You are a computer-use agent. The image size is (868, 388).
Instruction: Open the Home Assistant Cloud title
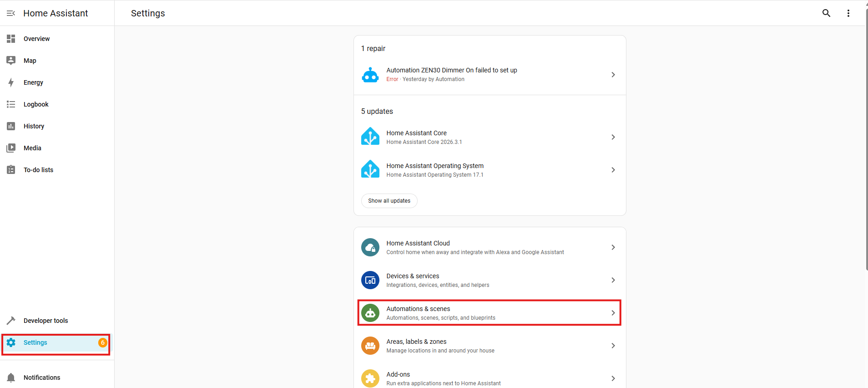418,243
